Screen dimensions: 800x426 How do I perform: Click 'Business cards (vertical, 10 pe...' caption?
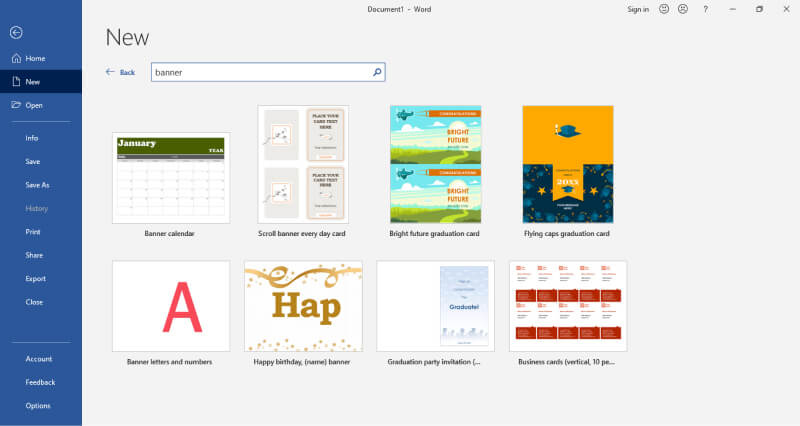click(x=566, y=362)
